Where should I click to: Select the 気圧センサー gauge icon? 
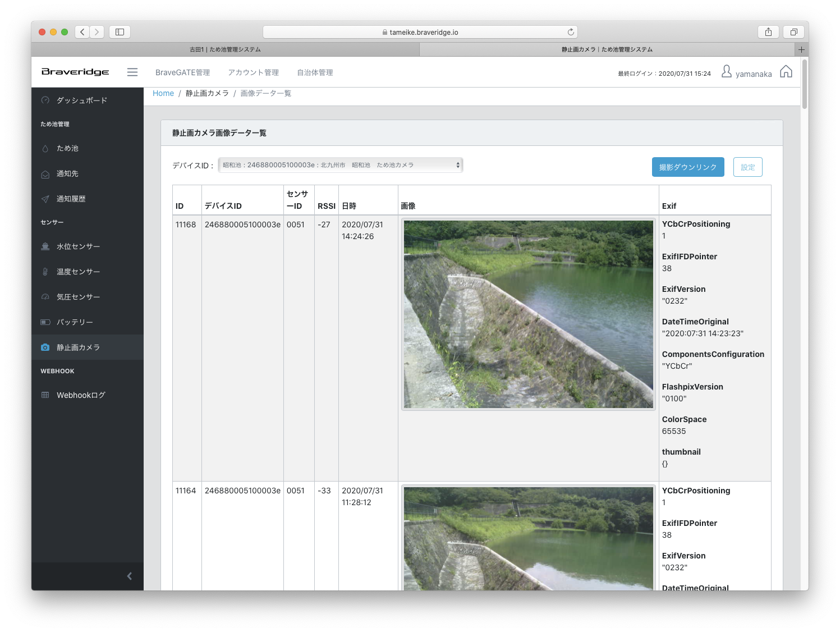(45, 297)
